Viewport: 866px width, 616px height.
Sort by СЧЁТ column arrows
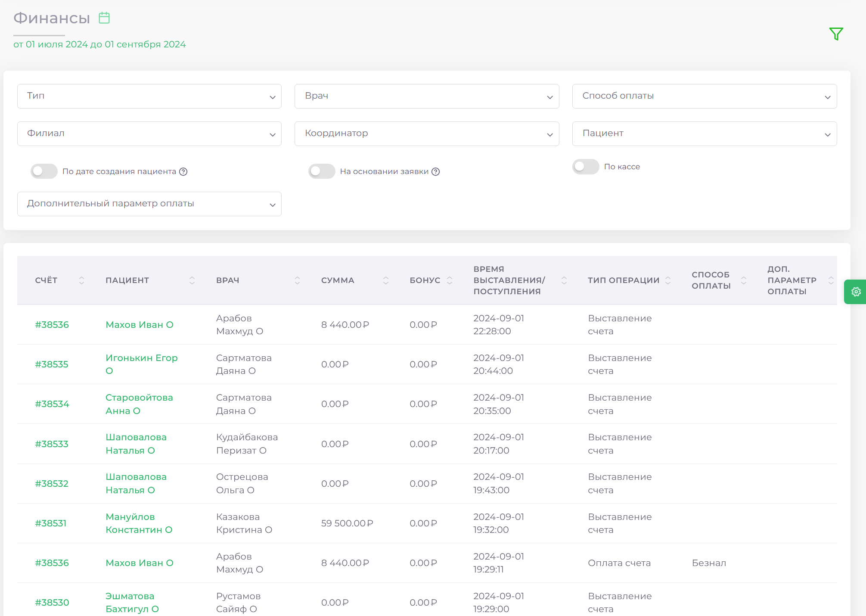(81, 280)
